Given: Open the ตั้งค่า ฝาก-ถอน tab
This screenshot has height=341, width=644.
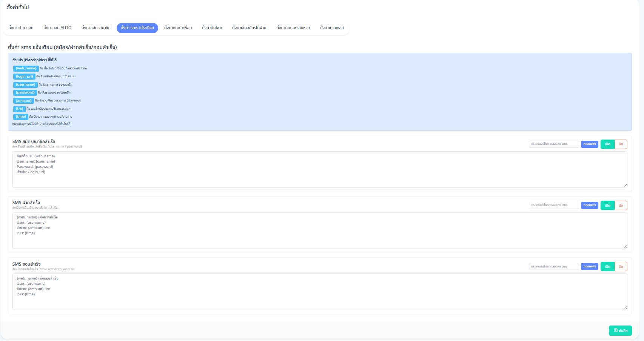Looking at the screenshot, I should coord(21,28).
